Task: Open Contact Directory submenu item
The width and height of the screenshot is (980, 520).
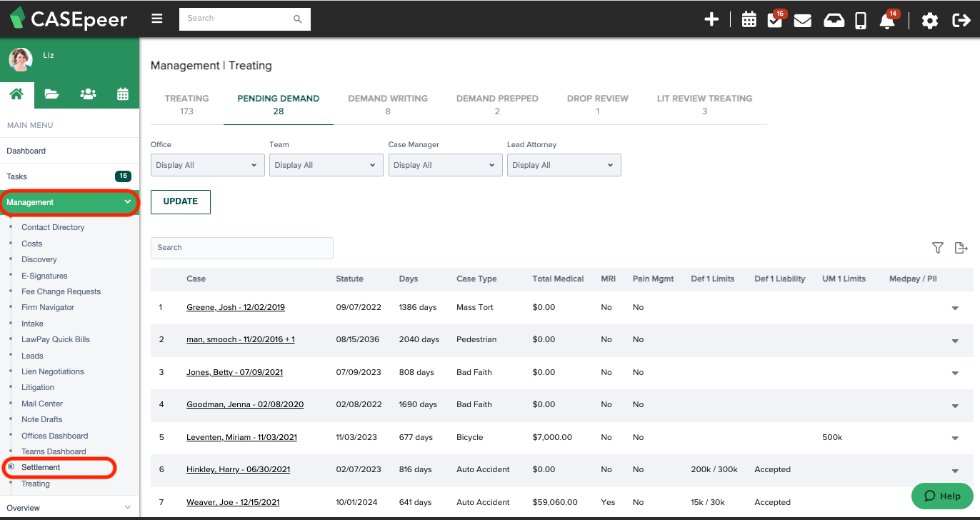Action: tap(53, 227)
